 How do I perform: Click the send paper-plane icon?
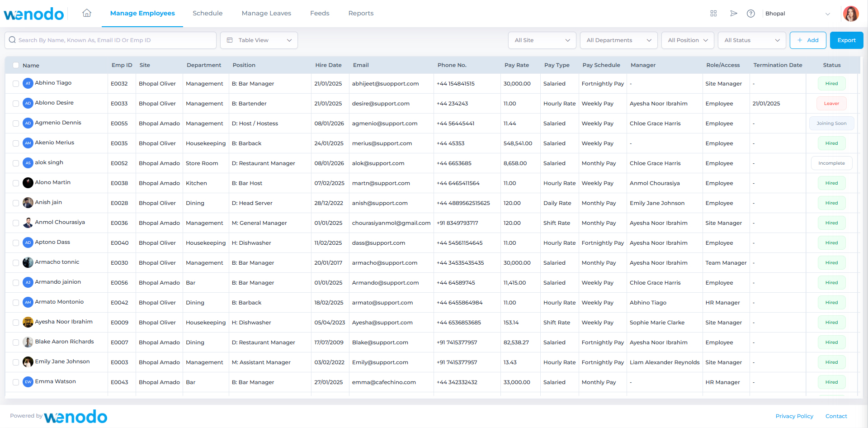(x=733, y=14)
